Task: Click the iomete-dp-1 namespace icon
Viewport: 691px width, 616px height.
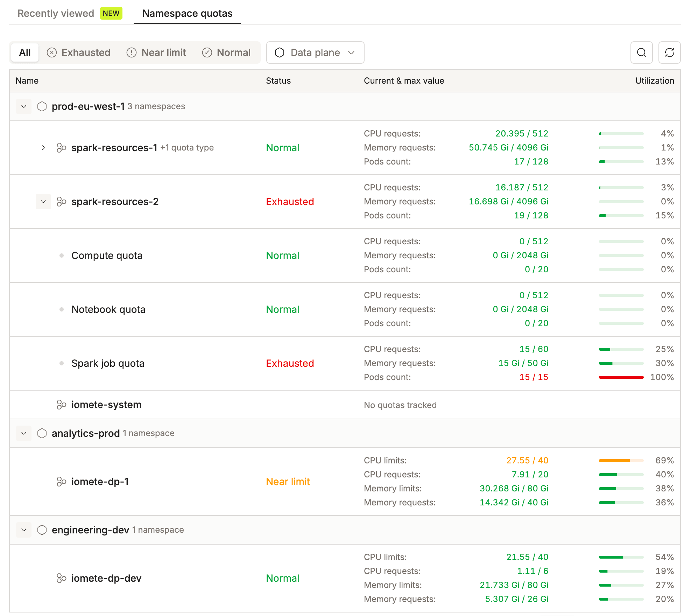Action: 62,482
